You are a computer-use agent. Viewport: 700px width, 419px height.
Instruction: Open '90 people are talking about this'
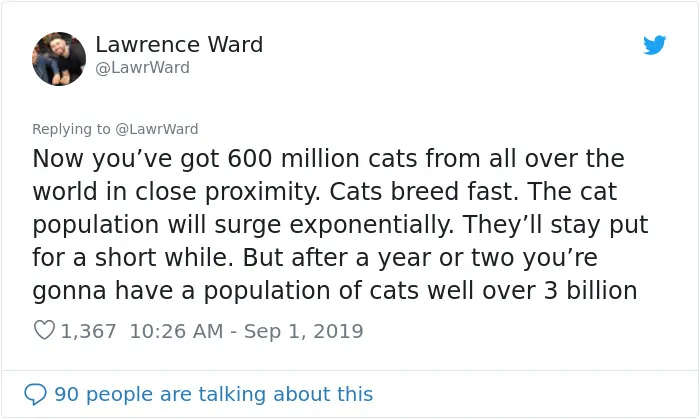point(213,394)
